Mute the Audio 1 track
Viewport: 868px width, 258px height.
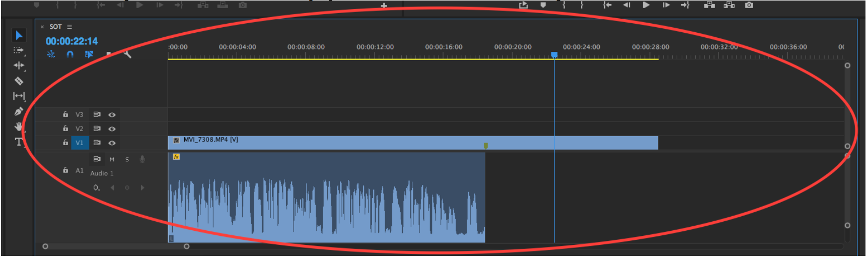point(112,159)
